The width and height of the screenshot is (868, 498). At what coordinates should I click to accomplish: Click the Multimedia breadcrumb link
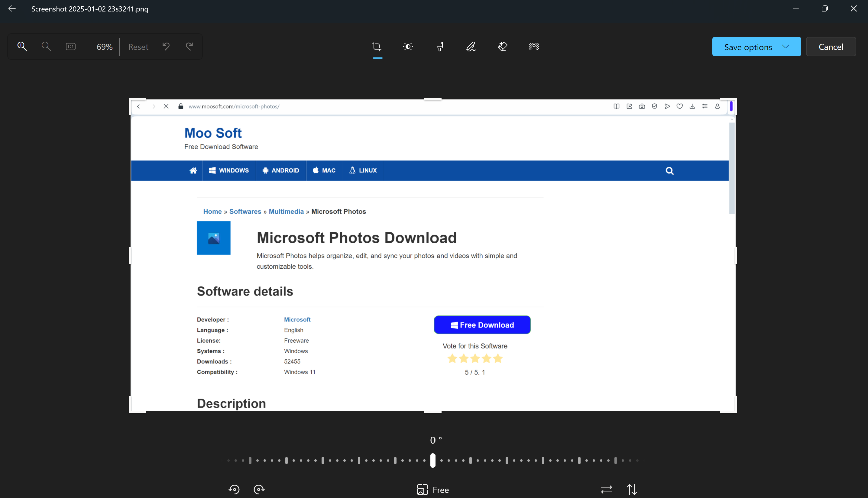[x=286, y=211]
